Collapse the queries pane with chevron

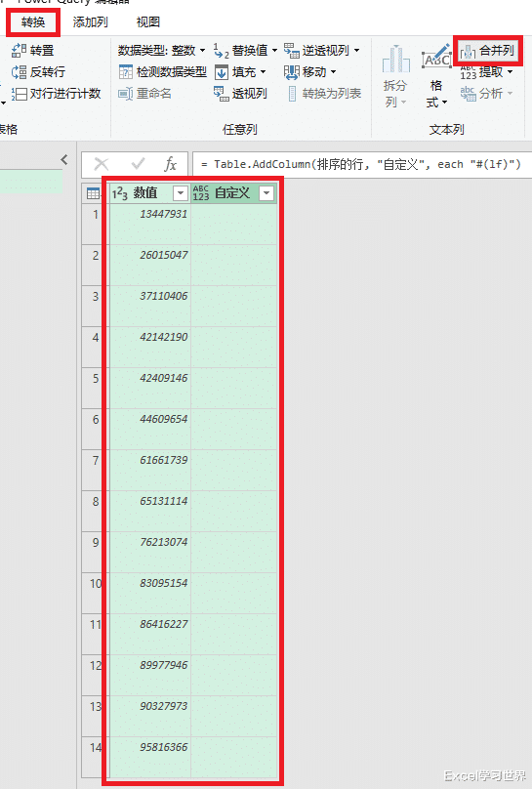[64, 160]
